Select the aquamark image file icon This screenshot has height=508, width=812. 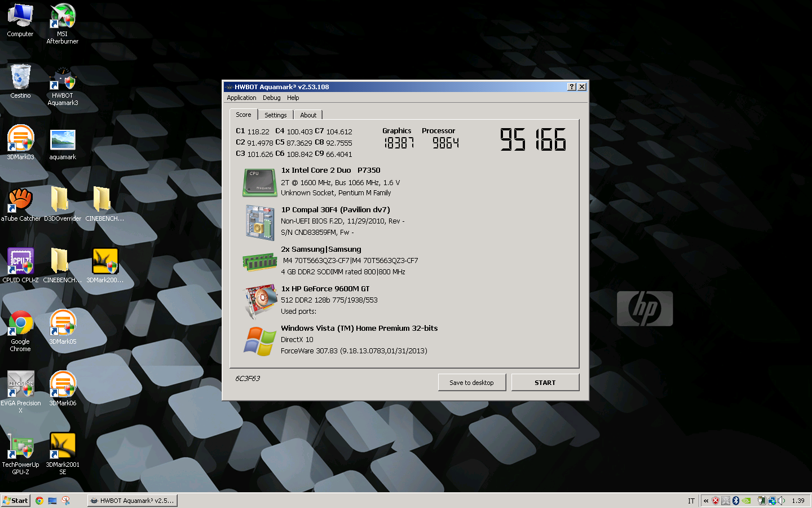[63, 144]
